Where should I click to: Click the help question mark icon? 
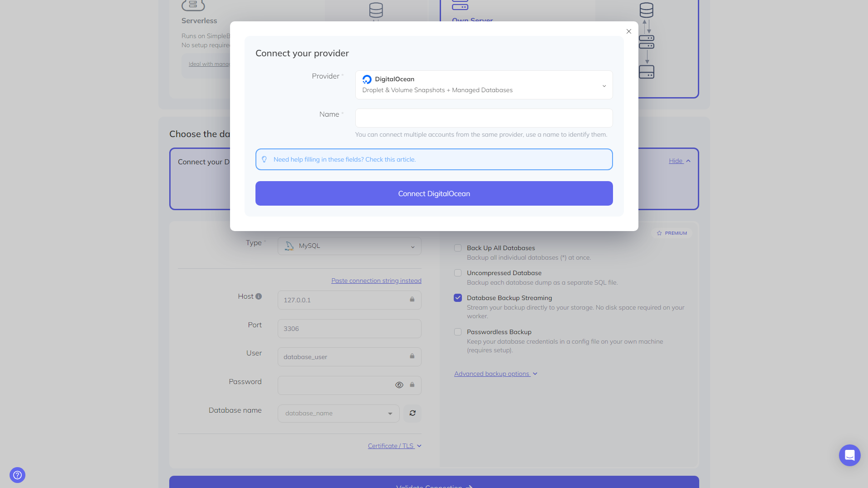[17, 475]
